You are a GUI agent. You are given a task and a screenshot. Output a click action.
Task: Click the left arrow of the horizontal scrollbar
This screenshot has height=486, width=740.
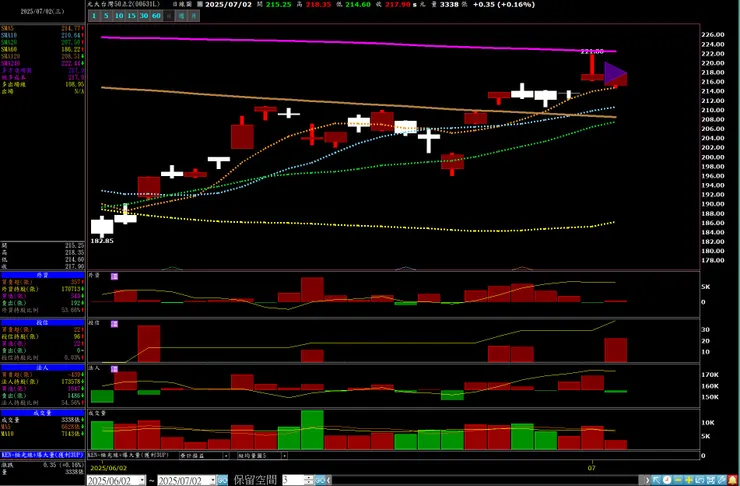point(329,480)
